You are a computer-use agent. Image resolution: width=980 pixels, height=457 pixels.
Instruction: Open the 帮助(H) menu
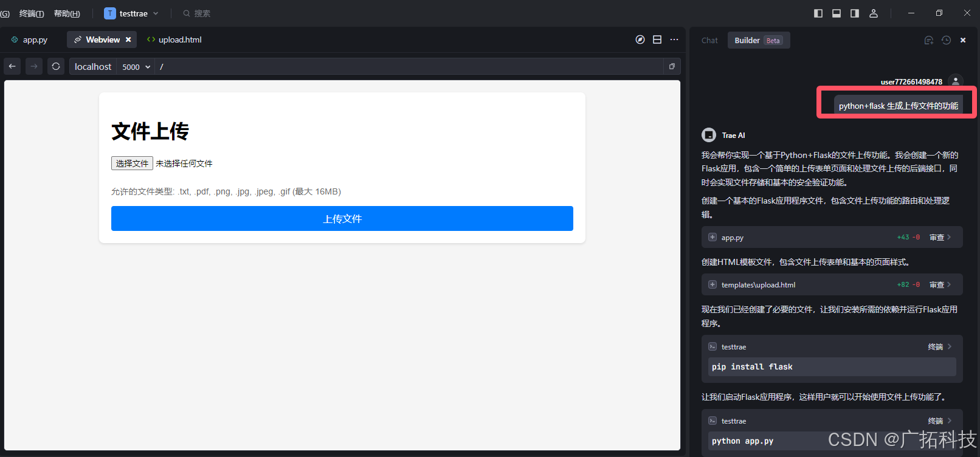point(67,13)
